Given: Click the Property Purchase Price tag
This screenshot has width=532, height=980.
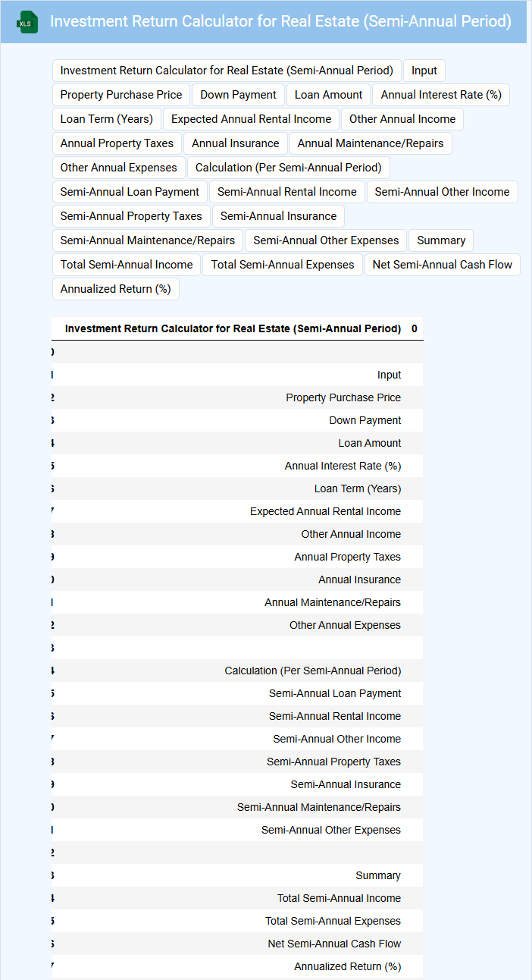Looking at the screenshot, I should click(121, 95).
